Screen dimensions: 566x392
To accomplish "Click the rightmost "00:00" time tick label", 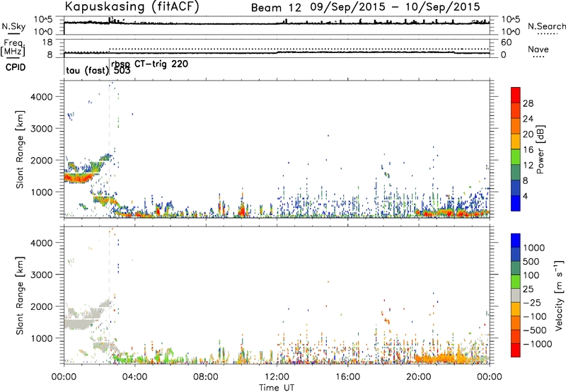I will click(x=489, y=377).
